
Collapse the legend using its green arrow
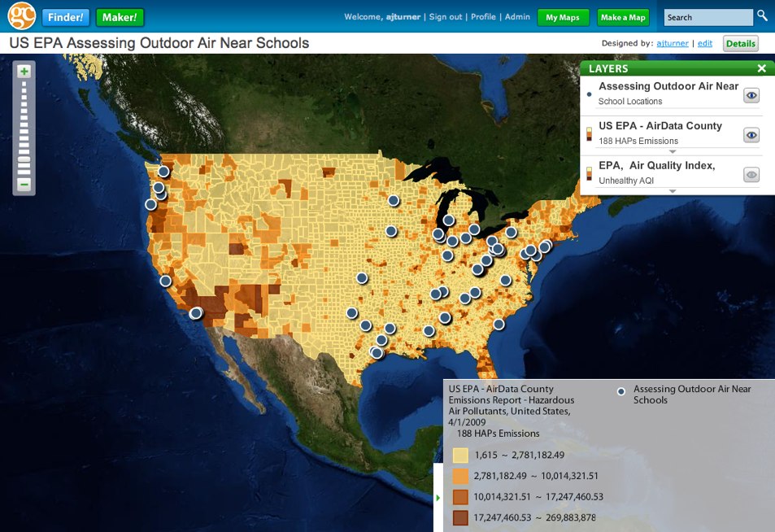(x=438, y=497)
